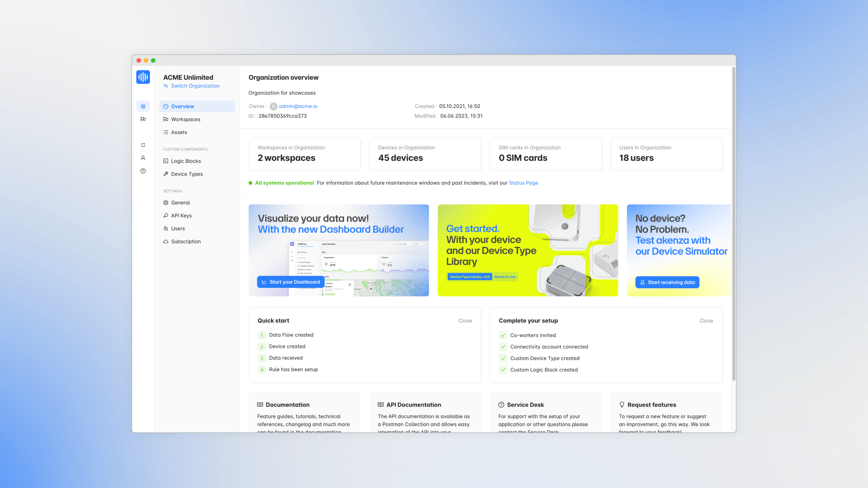Select the Device Types wrench icon
Screen dimensions: 868x488
point(165,174)
